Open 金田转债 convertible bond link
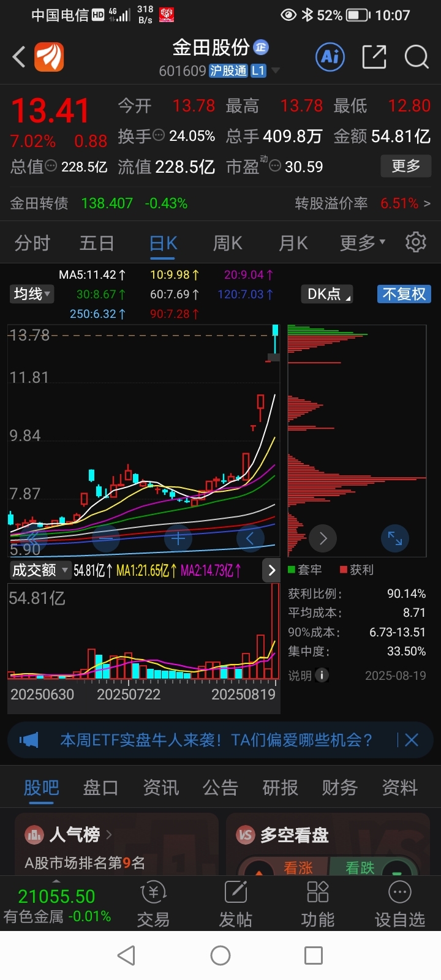Image resolution: width=441 pixels, height=980 pixels. pyautogui.click(x=39, y=203)
